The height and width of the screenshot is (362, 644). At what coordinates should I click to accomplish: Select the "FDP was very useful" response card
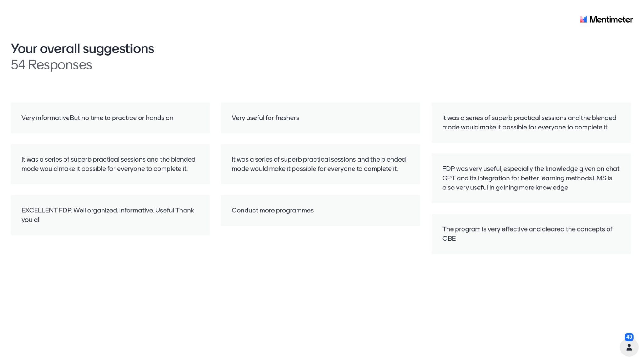[531, 178]
